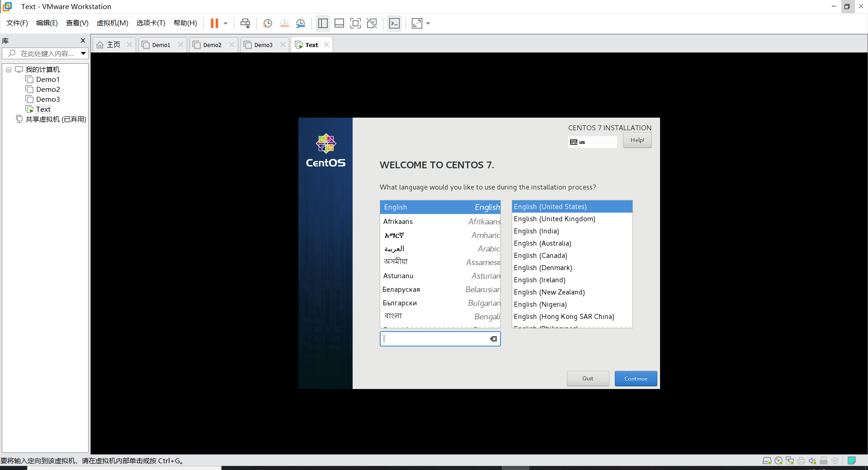Choose English (Hong Kong SAR China) locale

pyautogui.click(x=572, y=317)
